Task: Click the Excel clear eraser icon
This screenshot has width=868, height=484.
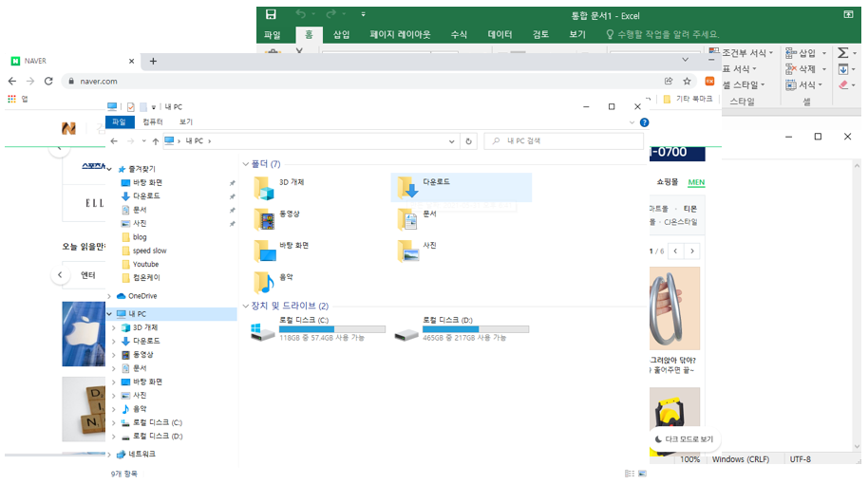Action: (843, 84)
